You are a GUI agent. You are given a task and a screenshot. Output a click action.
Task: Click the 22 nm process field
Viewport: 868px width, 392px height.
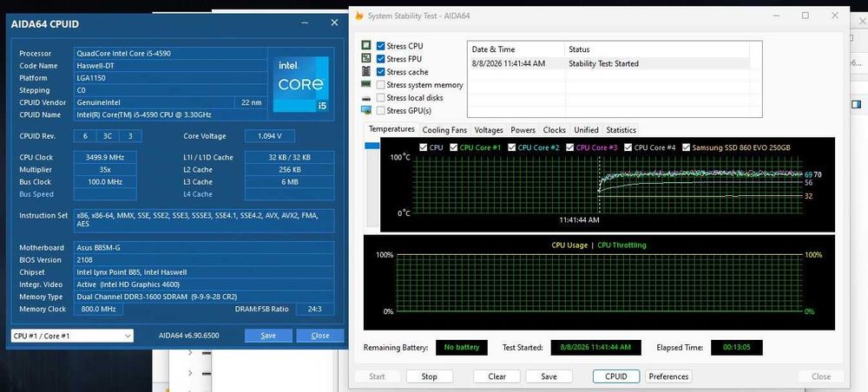click(250, 102)
